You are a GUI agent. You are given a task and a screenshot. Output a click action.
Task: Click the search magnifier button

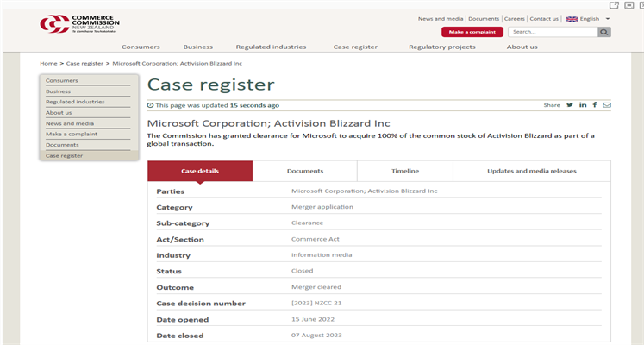click(604, 32)
